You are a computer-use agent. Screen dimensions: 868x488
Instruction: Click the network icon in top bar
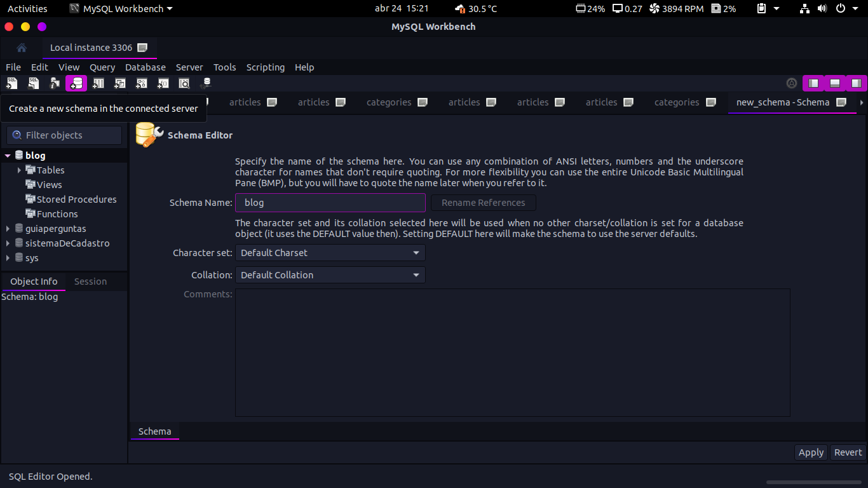805,9
